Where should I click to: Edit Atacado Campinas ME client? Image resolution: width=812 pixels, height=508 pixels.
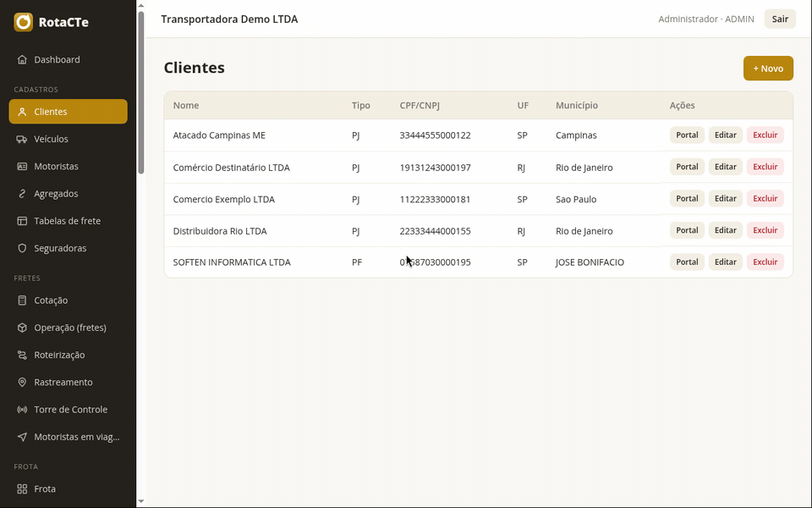coord(726,135)
